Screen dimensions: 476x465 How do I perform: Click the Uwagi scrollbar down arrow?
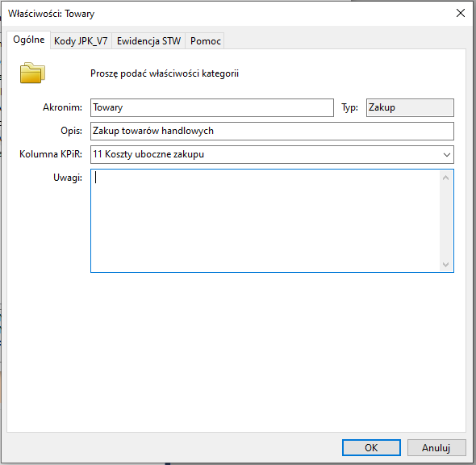click(x=445, y=264)
